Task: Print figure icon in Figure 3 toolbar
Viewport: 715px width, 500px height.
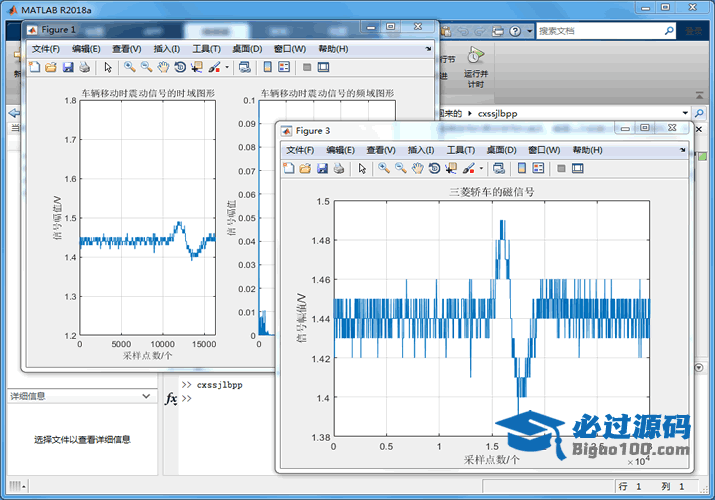Action: (x=339, y=169)
